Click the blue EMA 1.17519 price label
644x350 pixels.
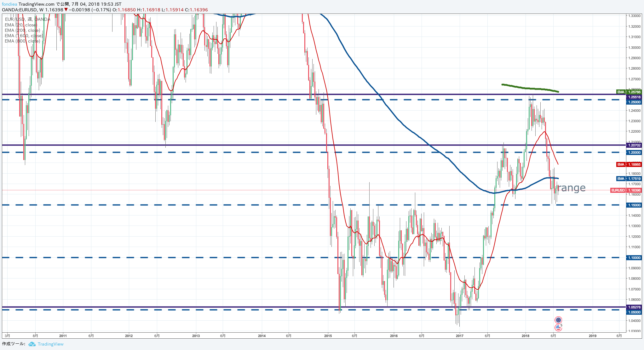(629, 179)
